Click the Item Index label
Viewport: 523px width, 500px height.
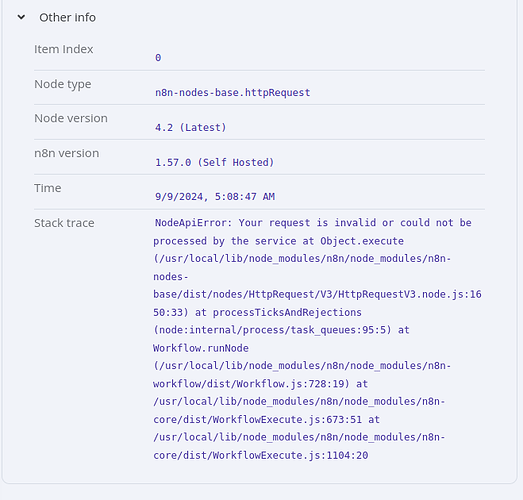click(63, 49)
